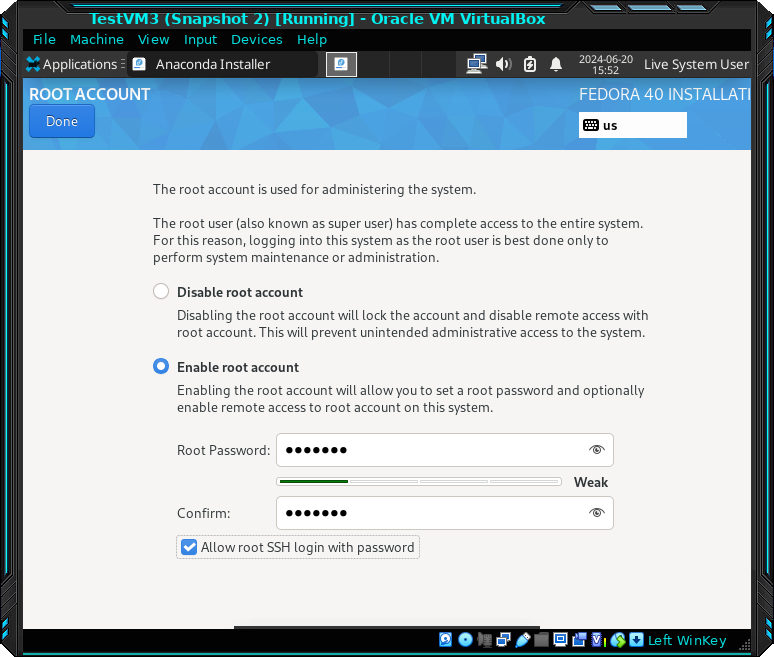Focus the Root Password input field
Screen dimensions: 774x657
point(445,450)
